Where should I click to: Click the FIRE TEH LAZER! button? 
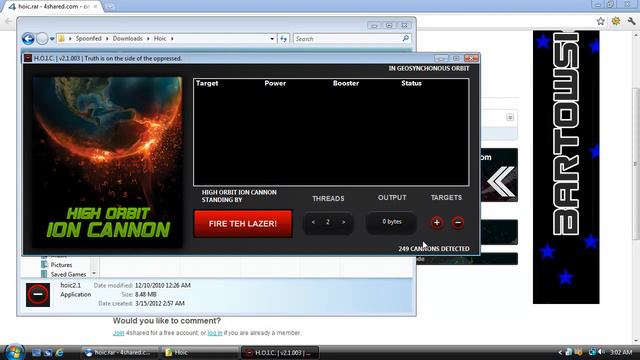pos(243,223)
